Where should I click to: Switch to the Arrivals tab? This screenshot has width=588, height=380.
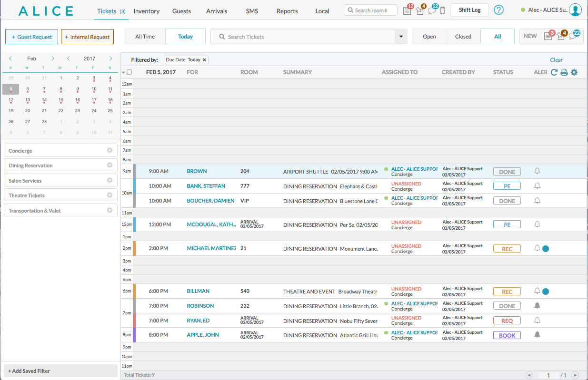(x=217, y=11)
